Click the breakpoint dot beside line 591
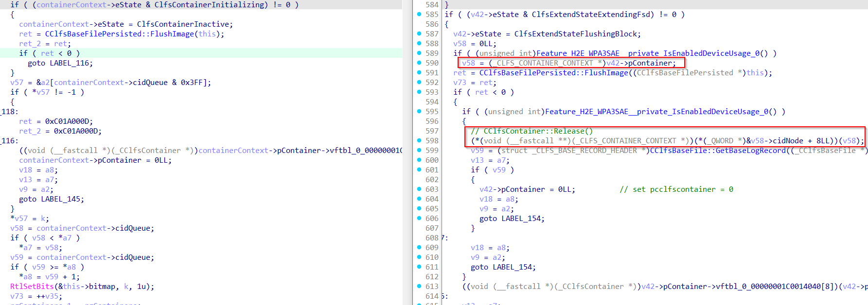This screenshot has height=305, width=868. (x=419, y=73)
